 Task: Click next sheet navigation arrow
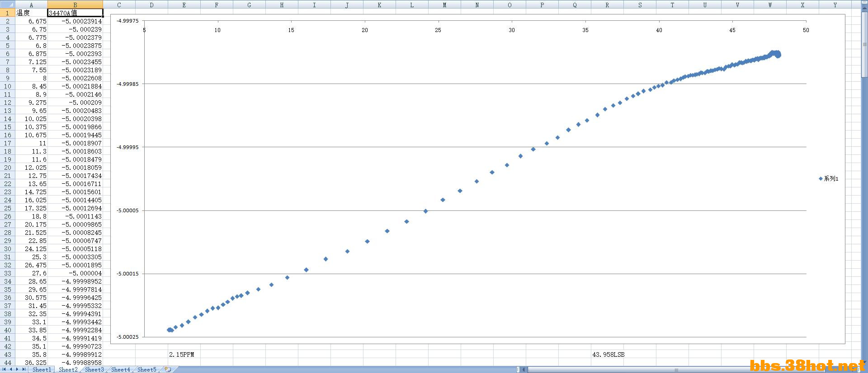pyautogui.click(x=17, y=369)
